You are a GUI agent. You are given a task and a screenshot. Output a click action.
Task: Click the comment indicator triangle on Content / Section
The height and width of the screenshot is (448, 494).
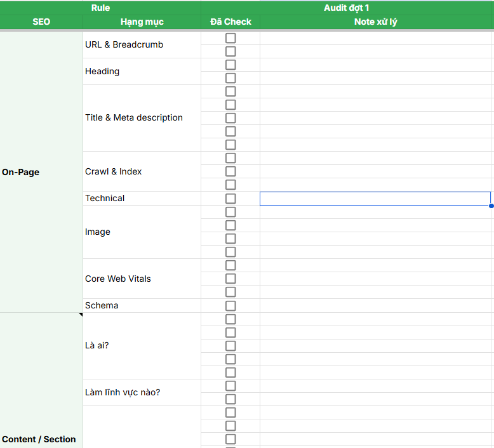[x=81, y=315]
